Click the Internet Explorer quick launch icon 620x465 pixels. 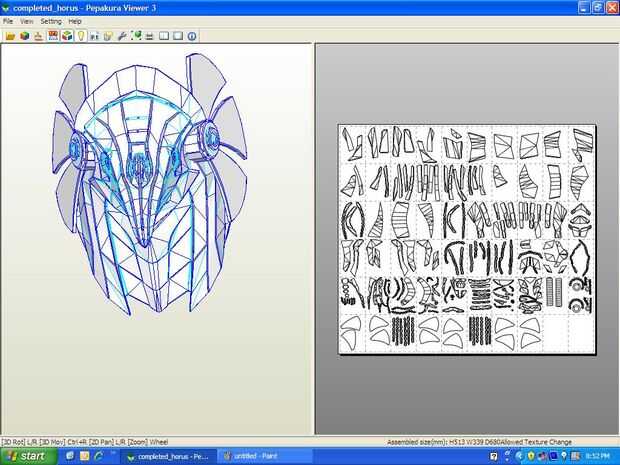[98, 456]
